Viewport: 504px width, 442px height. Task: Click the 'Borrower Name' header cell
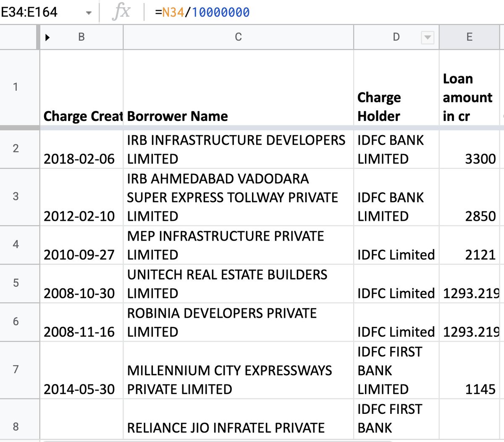238,87
